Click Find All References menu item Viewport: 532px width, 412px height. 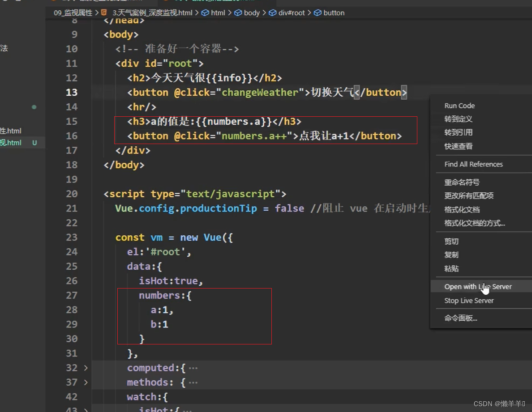(473, 164)
